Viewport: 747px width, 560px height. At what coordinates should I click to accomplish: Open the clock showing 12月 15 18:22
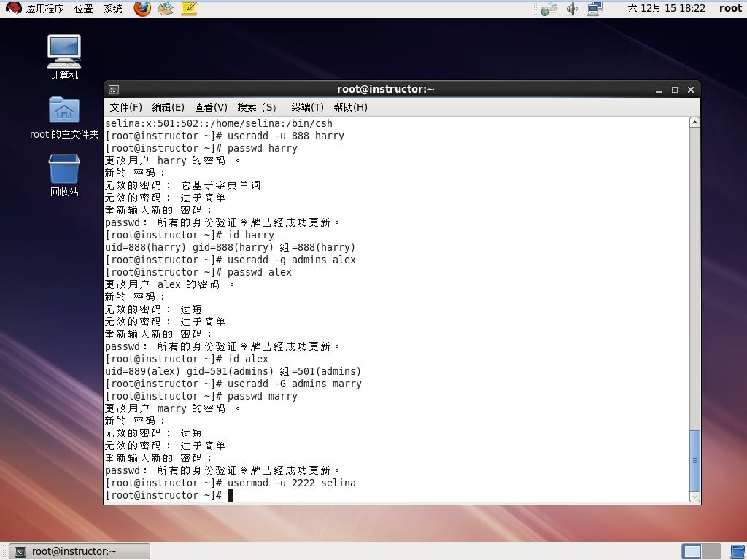666,9
